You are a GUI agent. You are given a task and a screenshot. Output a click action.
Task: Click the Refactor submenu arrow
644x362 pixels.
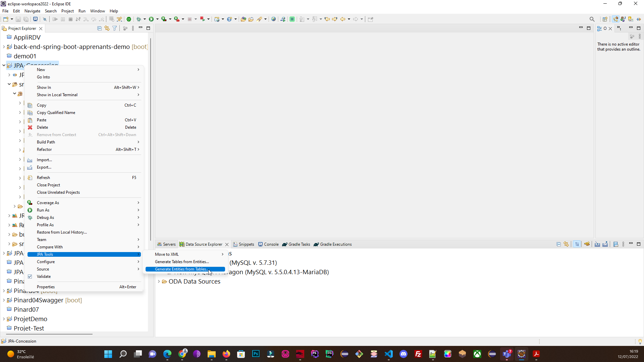pyautogui.click(x=139, y=149)
